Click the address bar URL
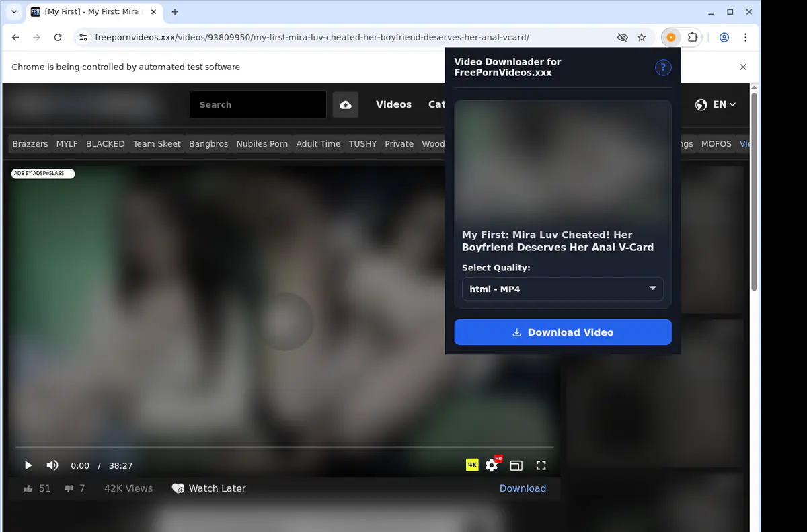 312,38
